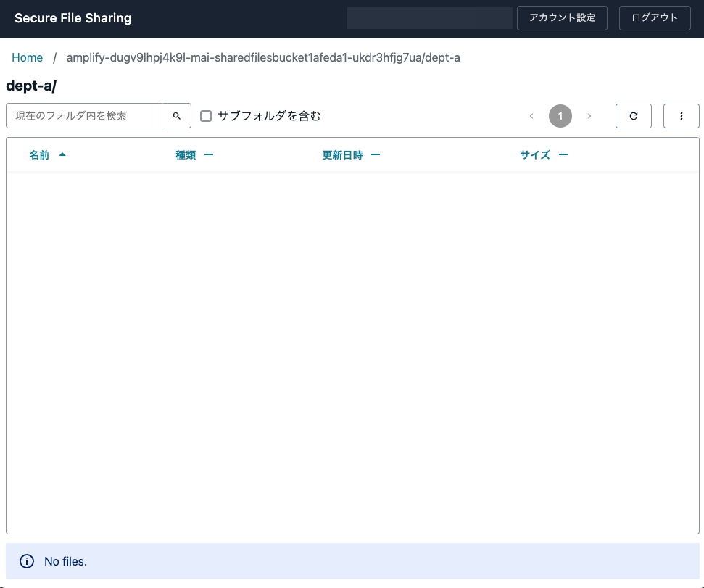Screen dimensions: 704x588
Task: Click the ログアウト button
Action: coord(655,18)
